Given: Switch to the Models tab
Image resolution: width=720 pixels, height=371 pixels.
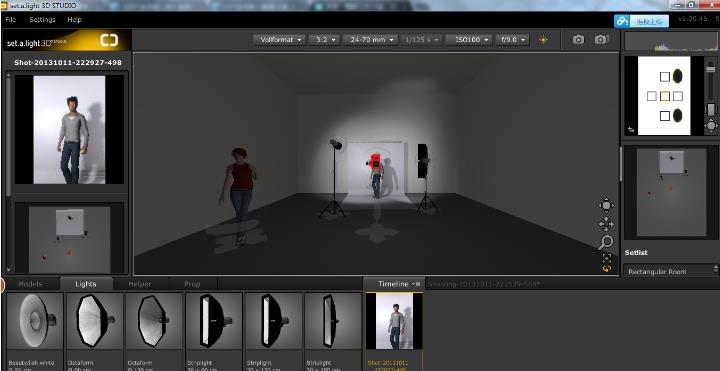Looking at the screenshot, I should coord(30,284).
